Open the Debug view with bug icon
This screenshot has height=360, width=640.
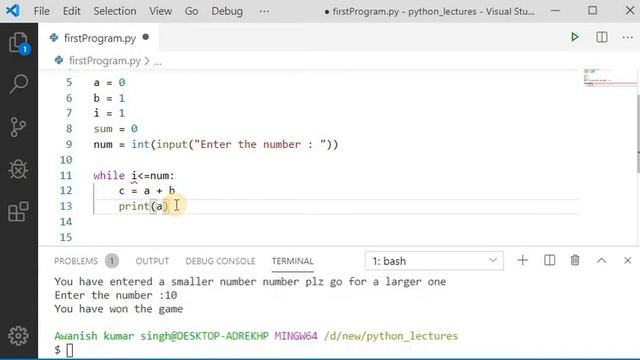[19, 169]
